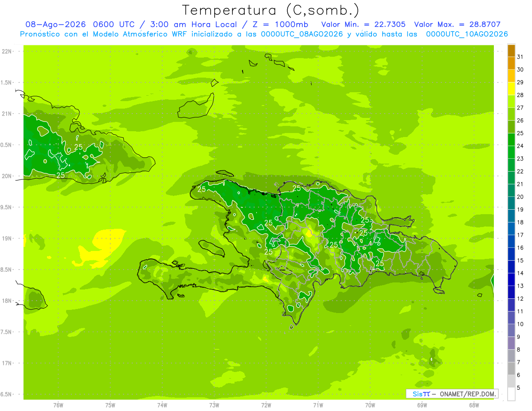Click the longitude label '69W'
Viewport: 532px width, 411px height.
tap(422, 405)
